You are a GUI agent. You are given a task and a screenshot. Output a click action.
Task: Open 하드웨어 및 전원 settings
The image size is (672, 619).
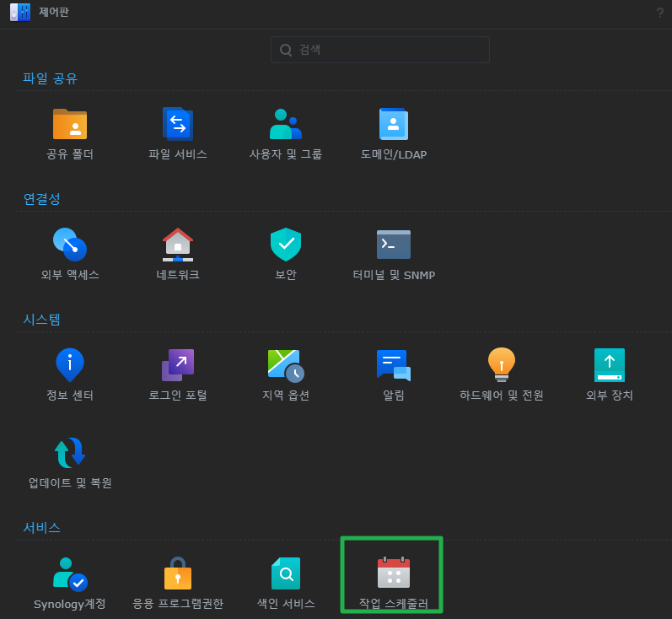[502, 365]
